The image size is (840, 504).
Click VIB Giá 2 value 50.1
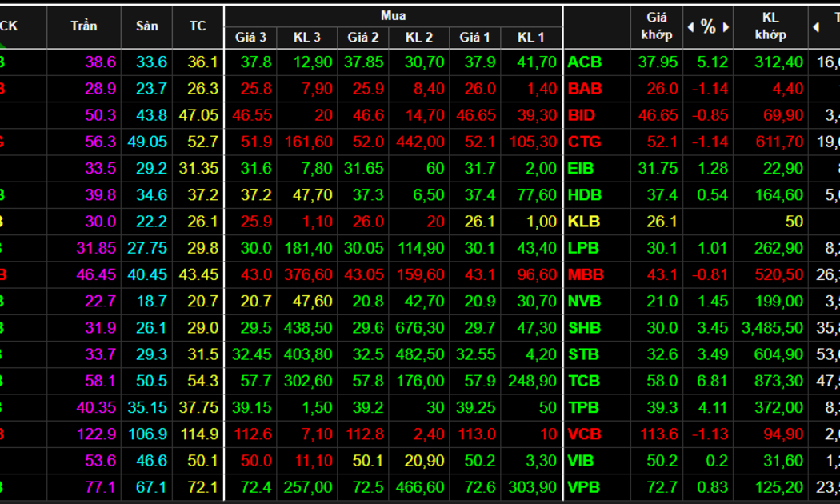click(x=368, y=461)
